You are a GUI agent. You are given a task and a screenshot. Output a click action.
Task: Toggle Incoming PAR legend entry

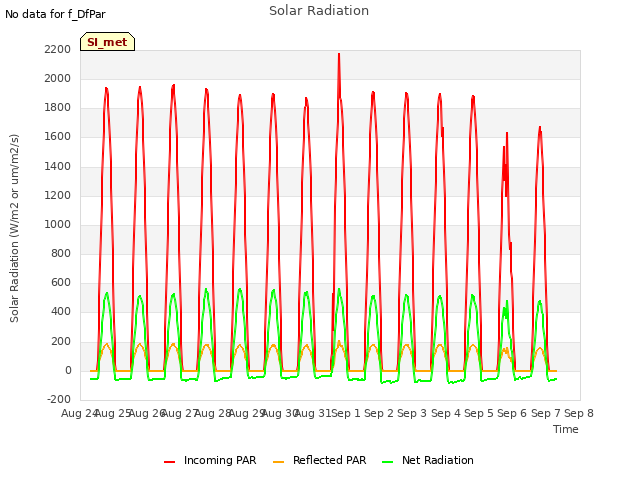click(210, 460)
